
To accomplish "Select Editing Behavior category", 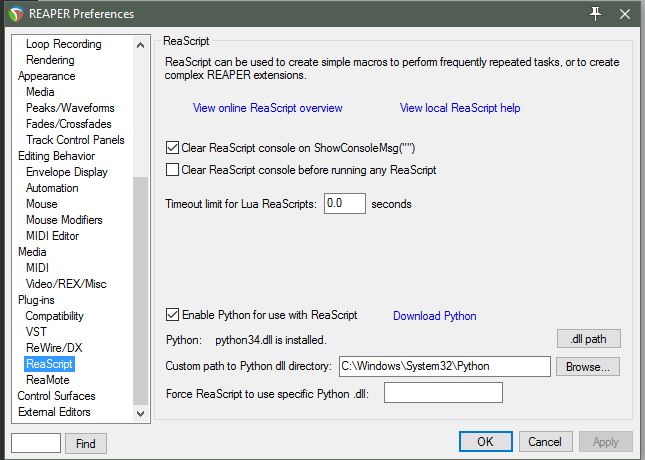I will [56, 156].
